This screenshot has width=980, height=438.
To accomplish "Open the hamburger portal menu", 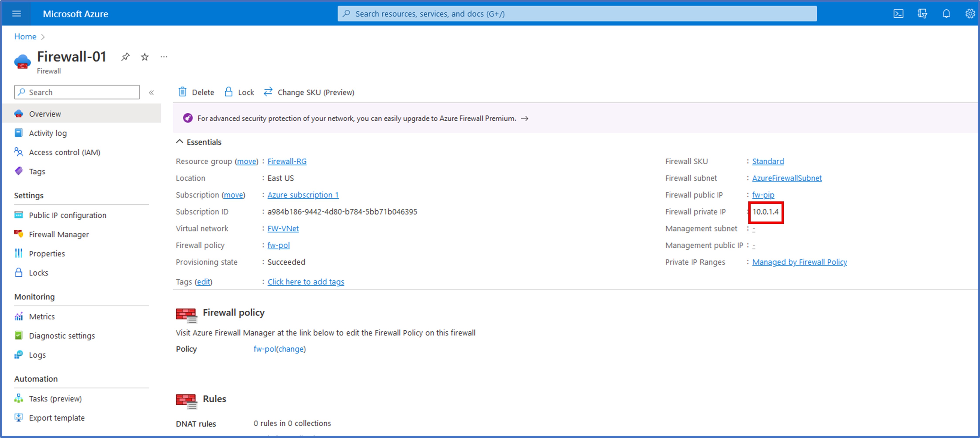I will (16, 14).
